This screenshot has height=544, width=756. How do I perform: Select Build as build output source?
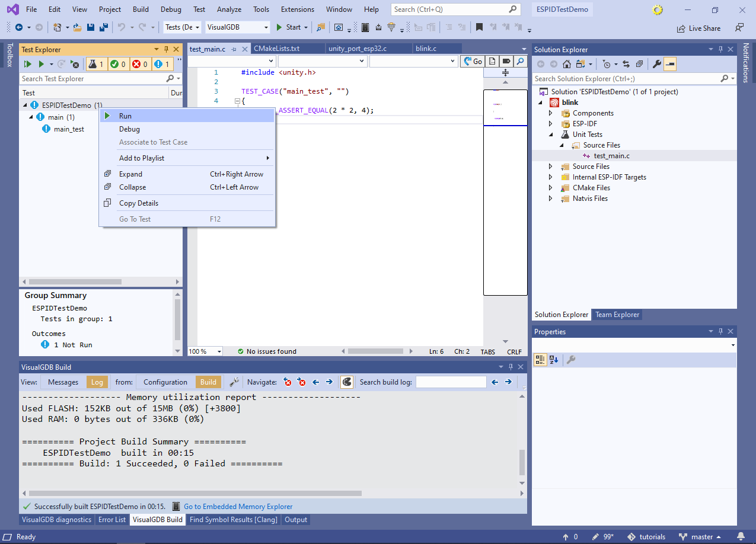coord(208,382)
